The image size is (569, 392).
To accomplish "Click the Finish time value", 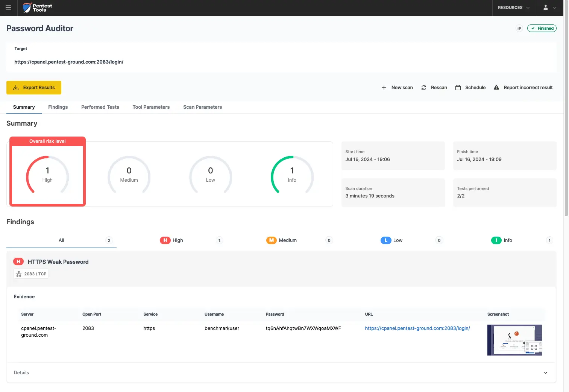I will coord(479,160).
